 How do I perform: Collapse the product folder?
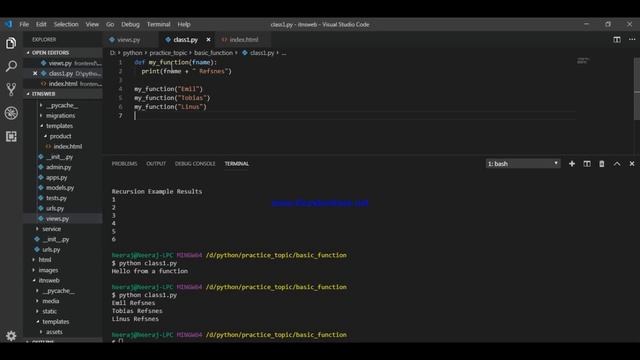coord(60,136)
